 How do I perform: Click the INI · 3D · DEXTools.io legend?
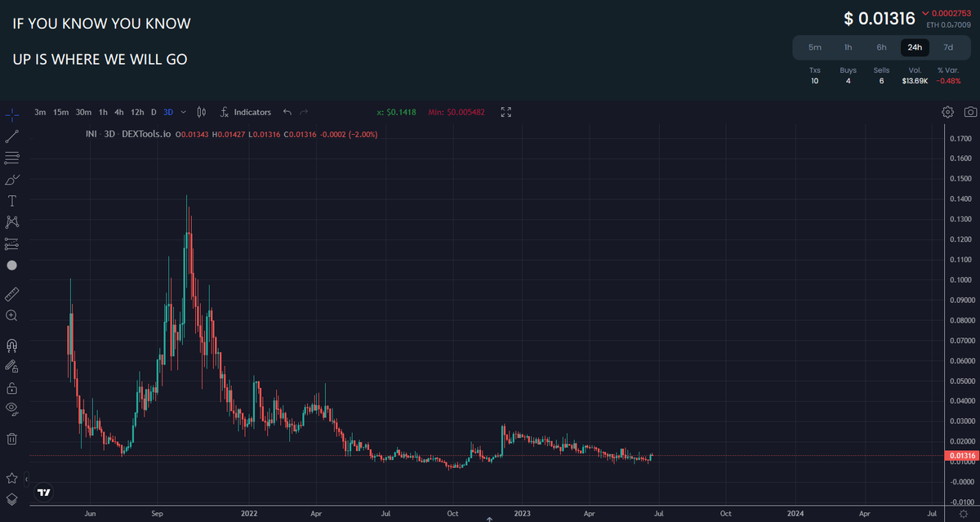(x=128, y=134)
